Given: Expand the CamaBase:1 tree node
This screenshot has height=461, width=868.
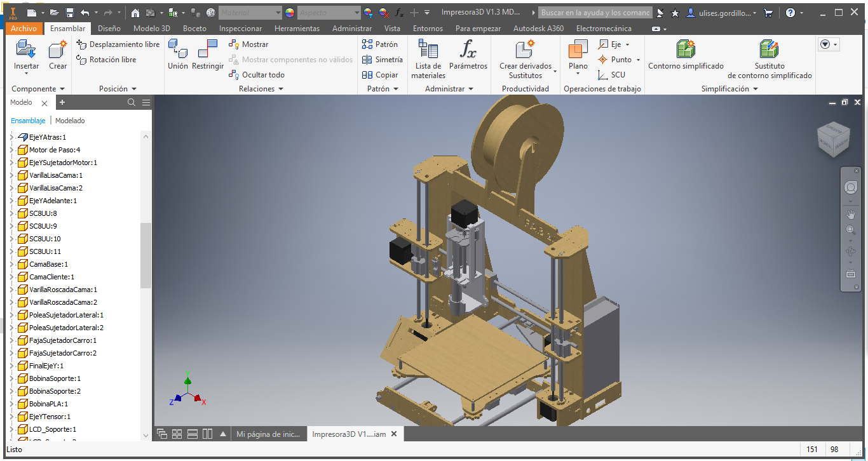Looking at the screenshot, I should (x=11, y=264).
